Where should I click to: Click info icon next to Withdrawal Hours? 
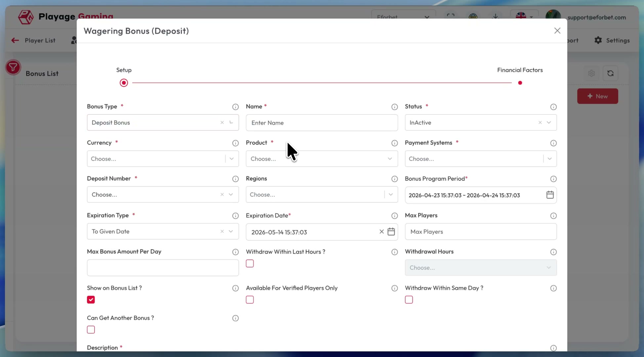coord(553,252)
